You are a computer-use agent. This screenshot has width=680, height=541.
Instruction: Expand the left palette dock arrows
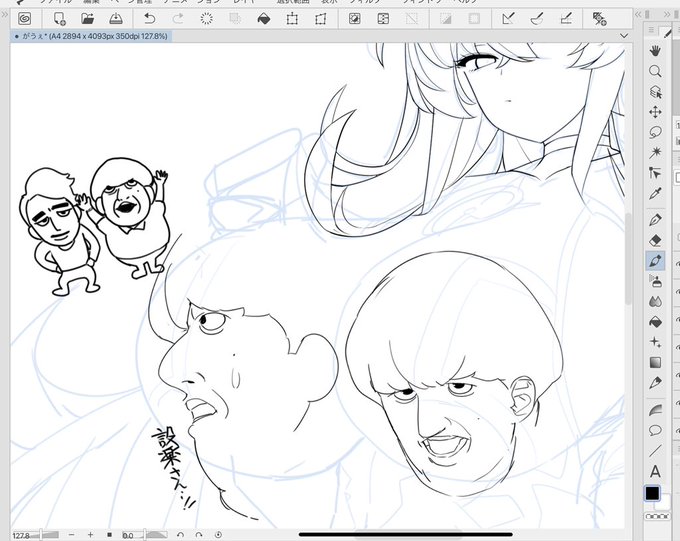[x=4, y=14]
